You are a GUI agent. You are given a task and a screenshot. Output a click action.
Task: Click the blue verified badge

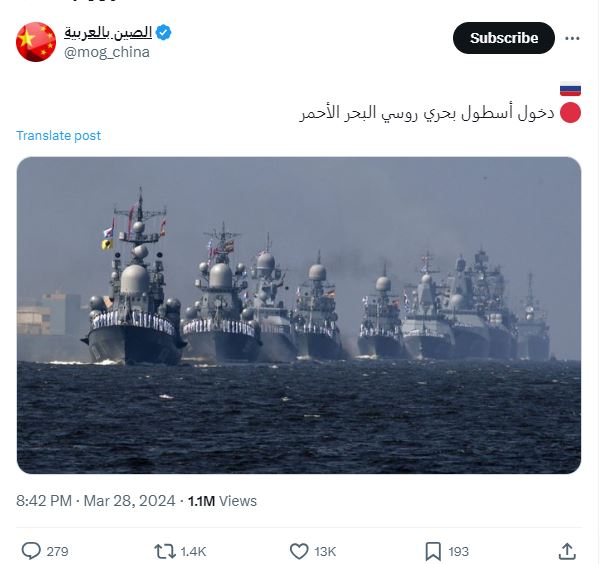164,33
